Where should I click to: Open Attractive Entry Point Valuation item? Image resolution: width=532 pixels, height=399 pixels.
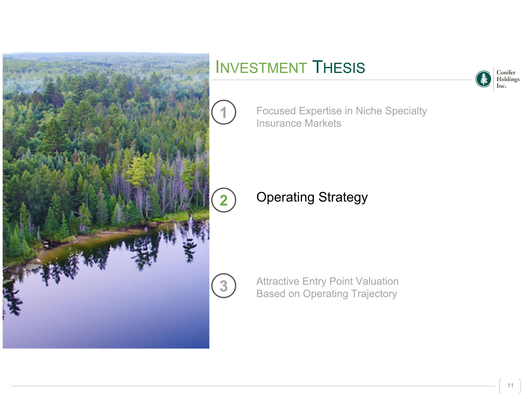point(327,281)
